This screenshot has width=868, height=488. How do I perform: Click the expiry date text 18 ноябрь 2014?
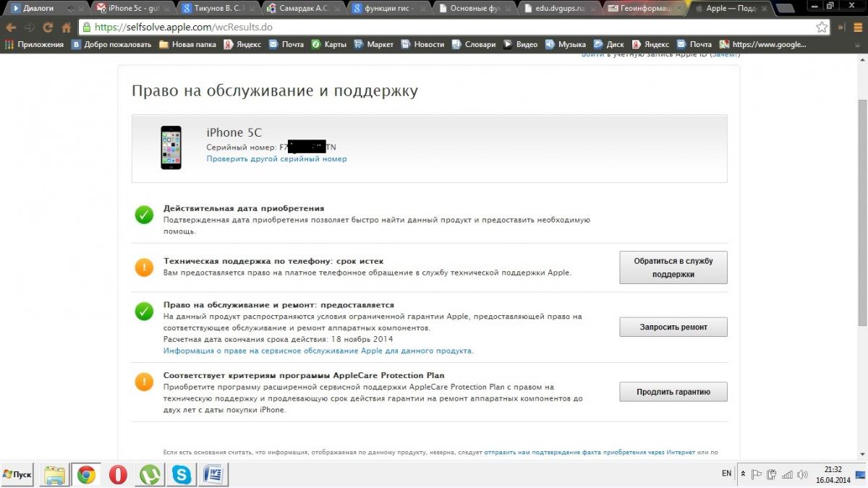362,339
